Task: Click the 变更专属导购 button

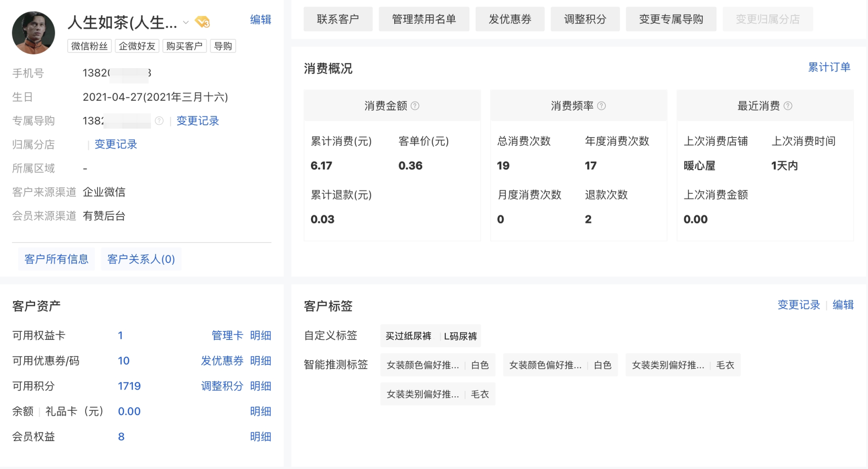Action: coord(671,19)
